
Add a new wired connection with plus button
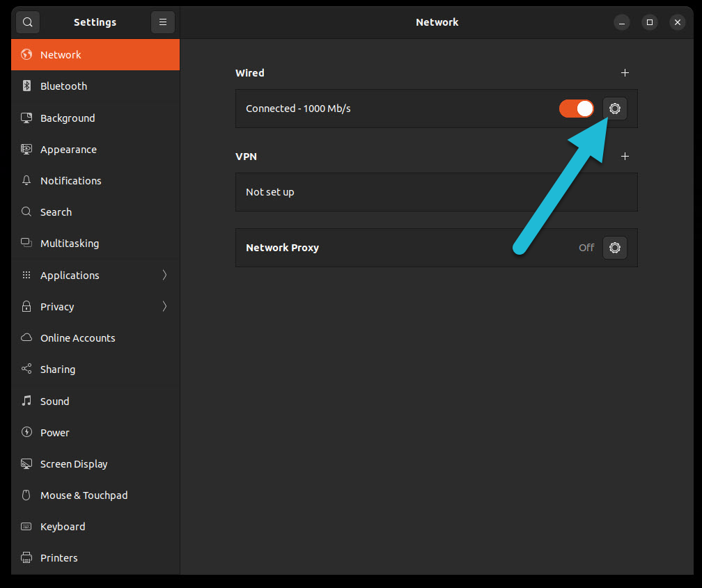625,72
